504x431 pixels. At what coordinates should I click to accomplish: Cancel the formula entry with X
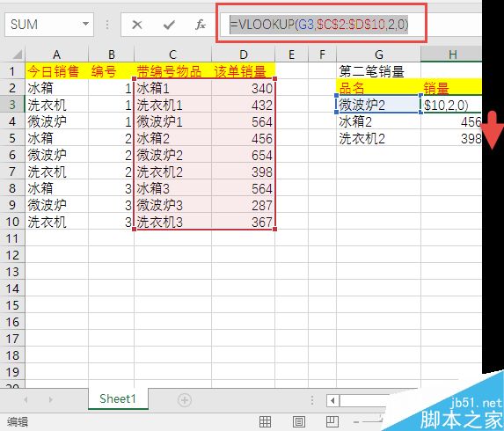tap(137, 25)
